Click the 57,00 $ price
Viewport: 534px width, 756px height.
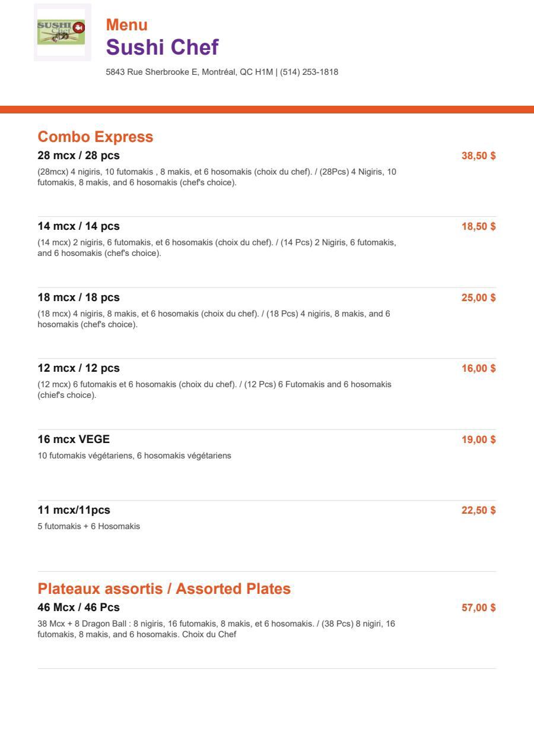click(x=478, y=608)
